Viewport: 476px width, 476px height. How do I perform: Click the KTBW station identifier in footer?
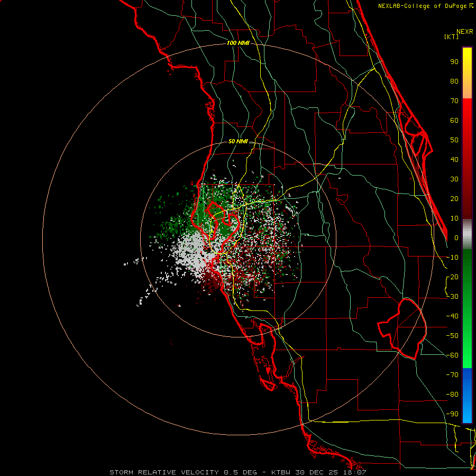click(x=281, y=472)
